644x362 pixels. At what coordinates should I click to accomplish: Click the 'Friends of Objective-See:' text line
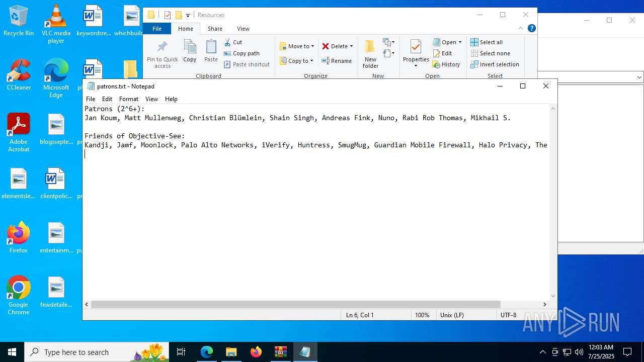pyautogui.click(x=134, y=136)
